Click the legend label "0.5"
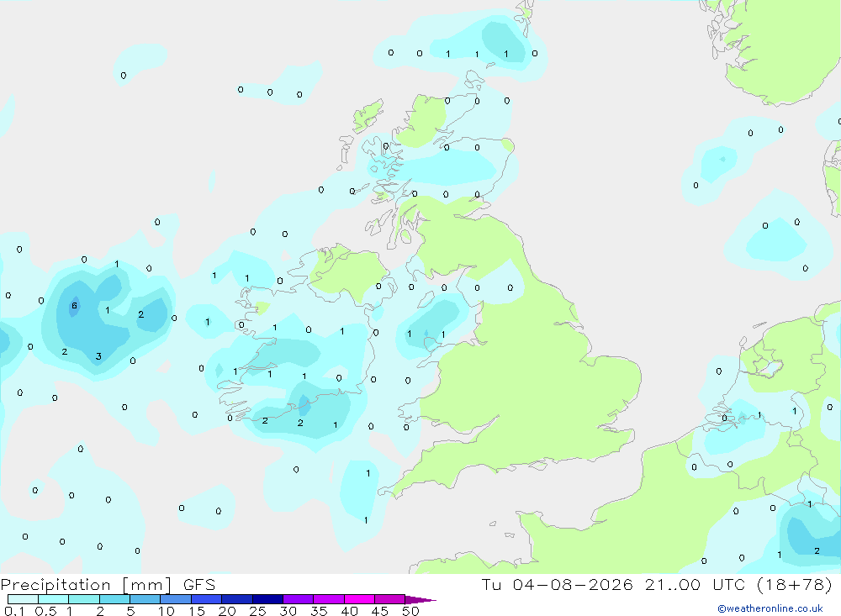Viewport: 841px width, 616px height. [45, 611]
